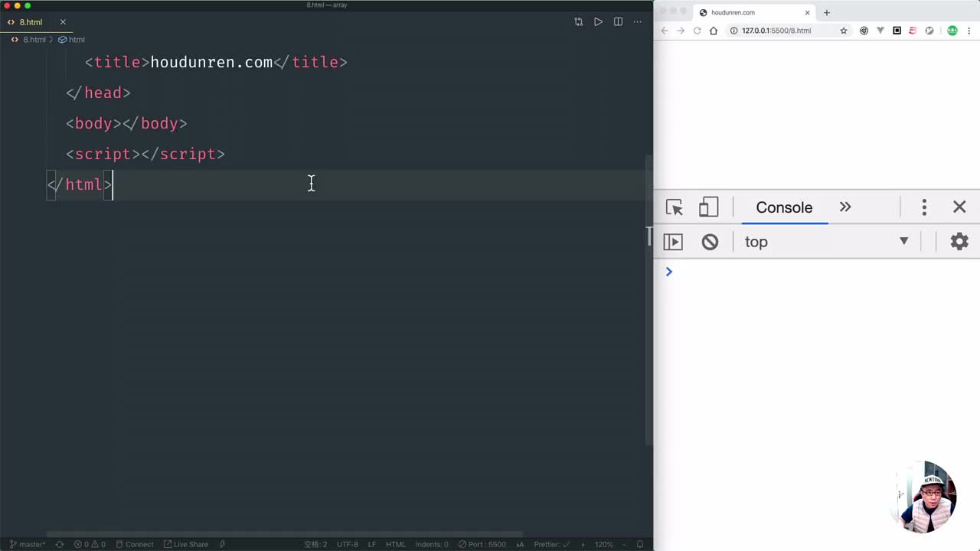This screenshot has height=551, width=980.
Task: Clear the console
Action: pos(710,242)
